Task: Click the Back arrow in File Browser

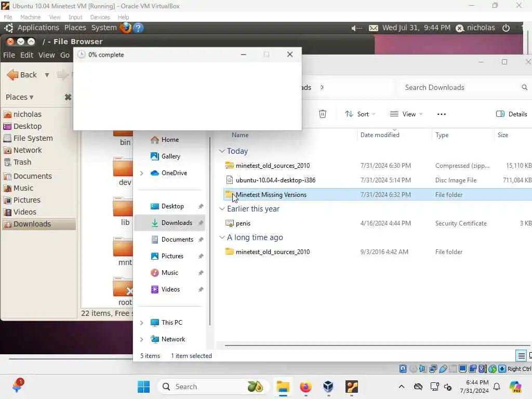Action: pyautogui.click(x=22, y=75)
